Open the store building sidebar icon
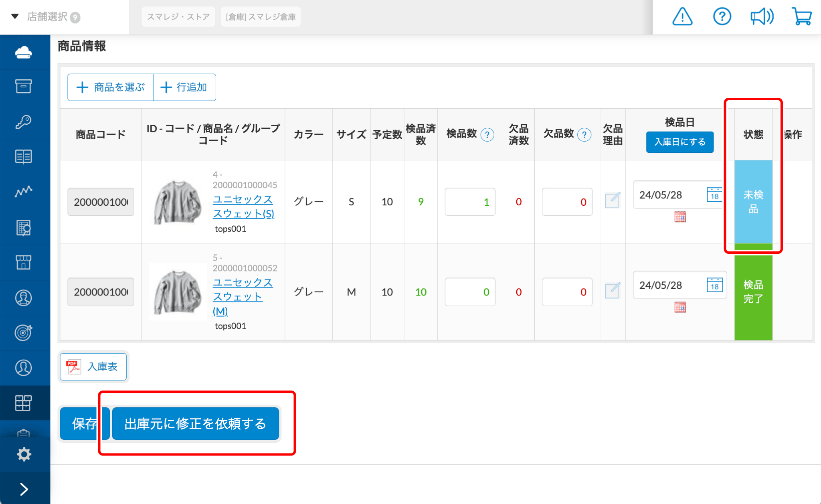The image size is (821, 504). point(24,262)
